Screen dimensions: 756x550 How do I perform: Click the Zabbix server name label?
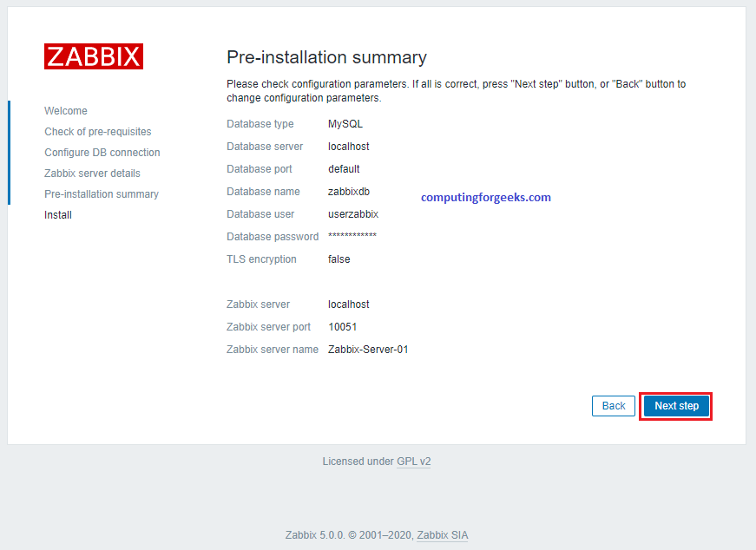273,350
